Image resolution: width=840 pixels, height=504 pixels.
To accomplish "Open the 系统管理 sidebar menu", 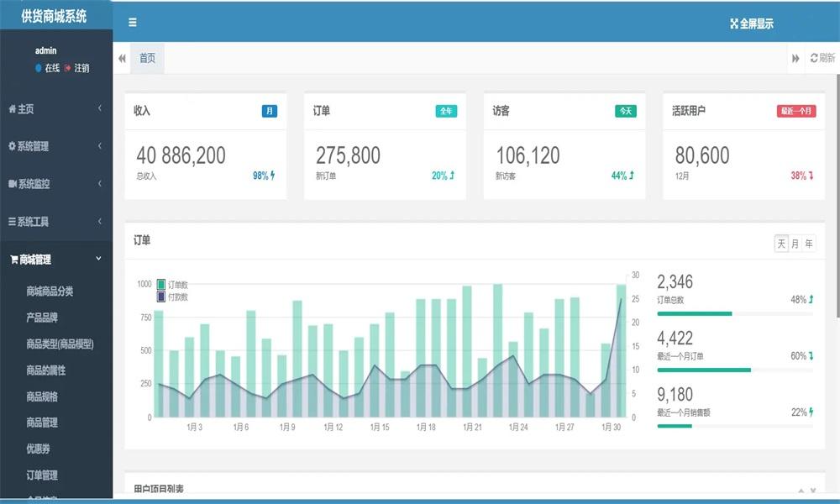I will [56, 146].
